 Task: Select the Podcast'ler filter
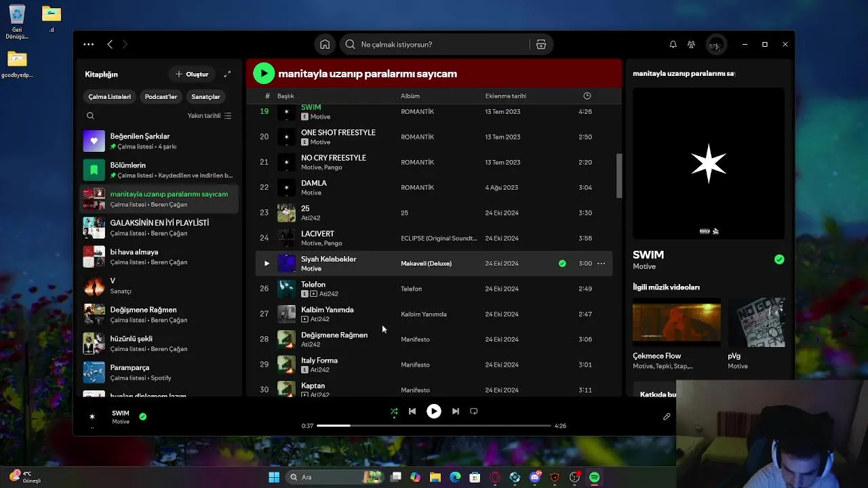161,97
